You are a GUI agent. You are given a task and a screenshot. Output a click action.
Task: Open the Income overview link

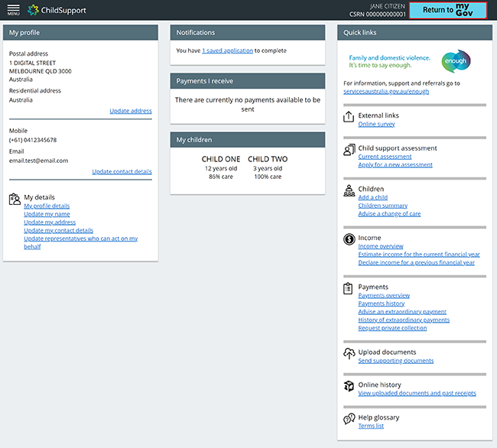[x=381, y=246]
